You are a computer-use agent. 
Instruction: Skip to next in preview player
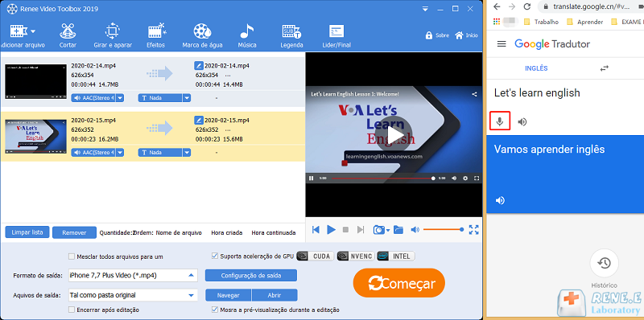click(361, 230)
